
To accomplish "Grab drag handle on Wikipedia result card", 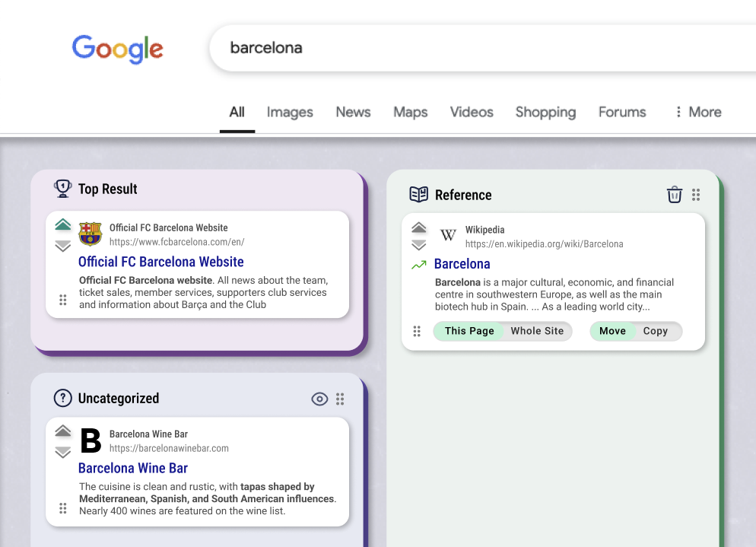I will (x=417, y=331).
